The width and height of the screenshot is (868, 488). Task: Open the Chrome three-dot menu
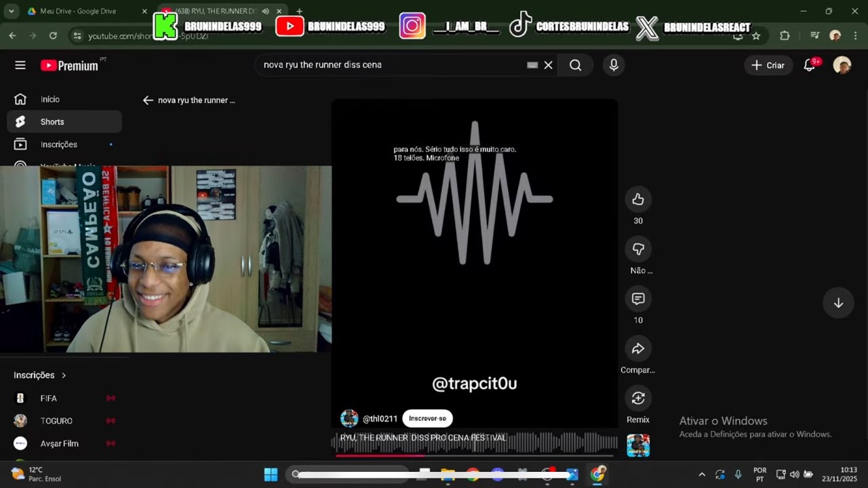[x=854, y=35]
